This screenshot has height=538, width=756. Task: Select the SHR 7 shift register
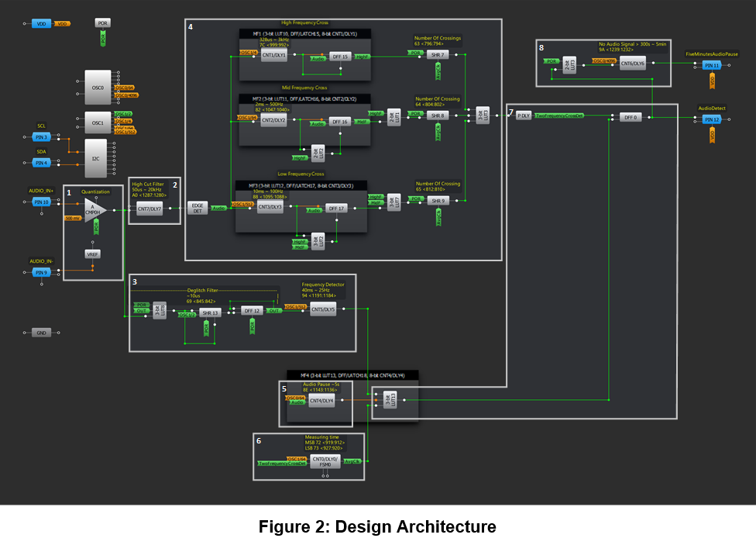click(438, 55)
